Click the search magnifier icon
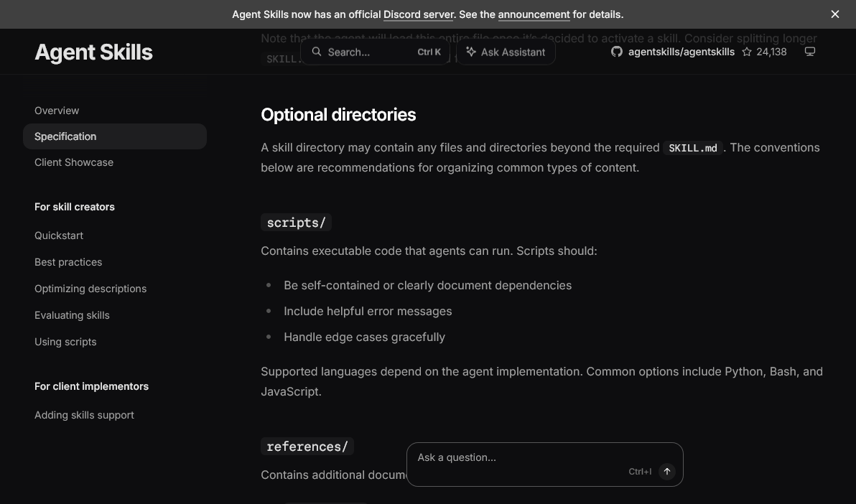This screenshot has width=856, height=504. click(317, 52)
